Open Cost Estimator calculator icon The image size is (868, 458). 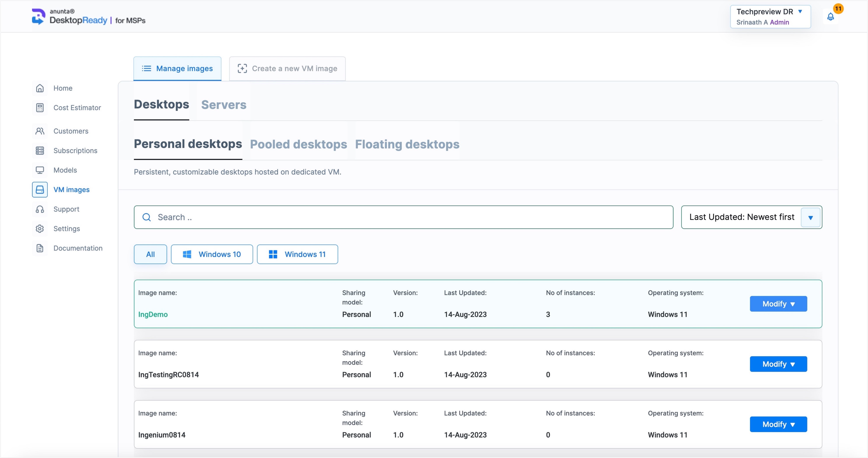coord(40,107)
